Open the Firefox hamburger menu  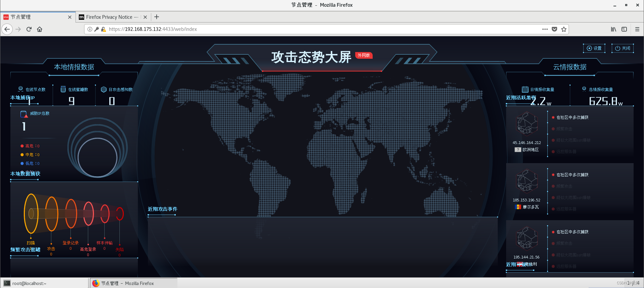point(637,29)
